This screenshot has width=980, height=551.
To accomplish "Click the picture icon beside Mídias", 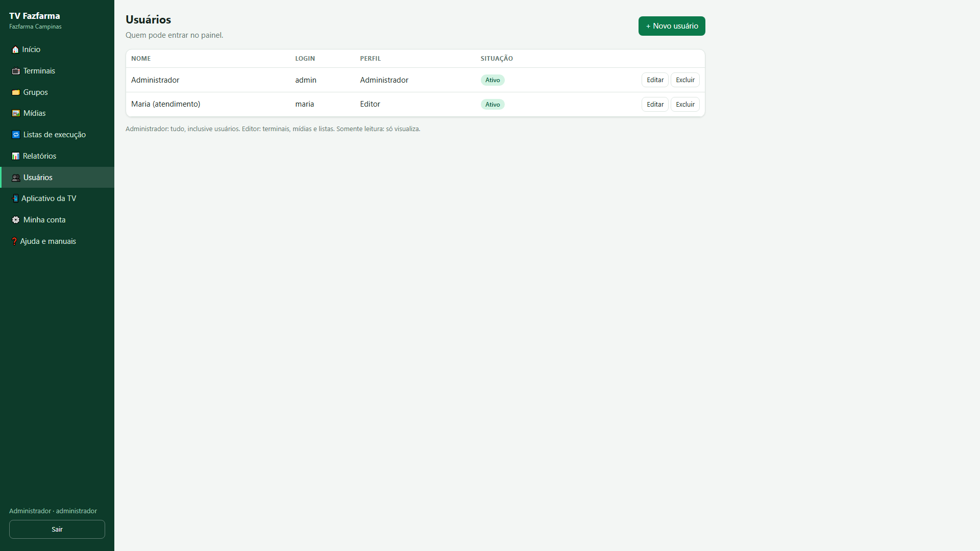I will (x=16, y=113).
